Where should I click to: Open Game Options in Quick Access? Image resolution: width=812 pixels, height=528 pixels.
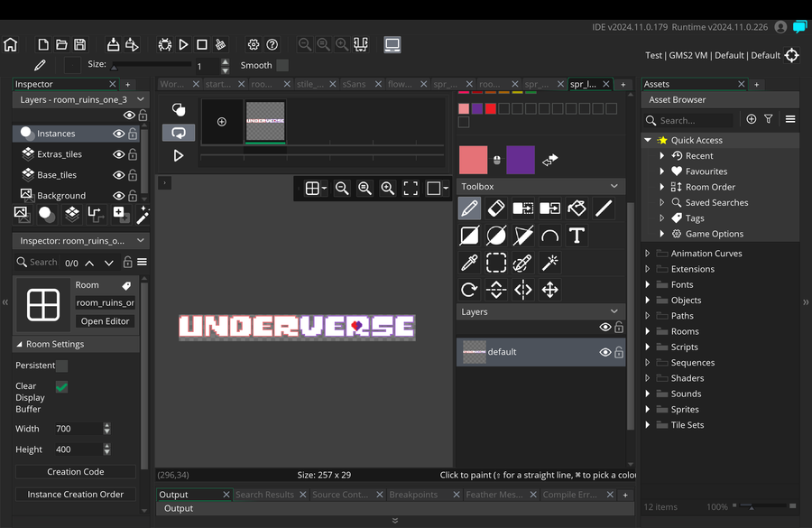pyautogui.click(x=715, y=234)
